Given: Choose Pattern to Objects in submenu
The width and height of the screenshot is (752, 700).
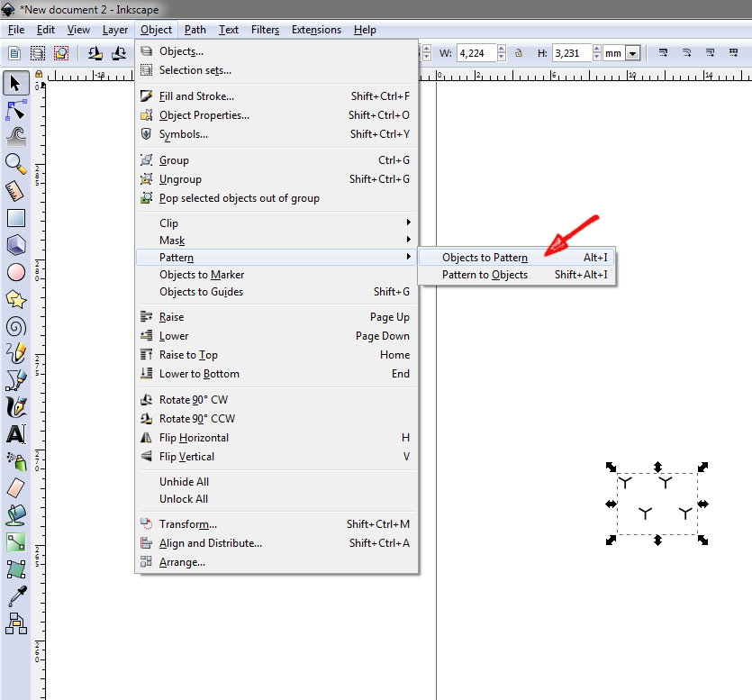Looking at the screenshot, I should click(517, 275).
